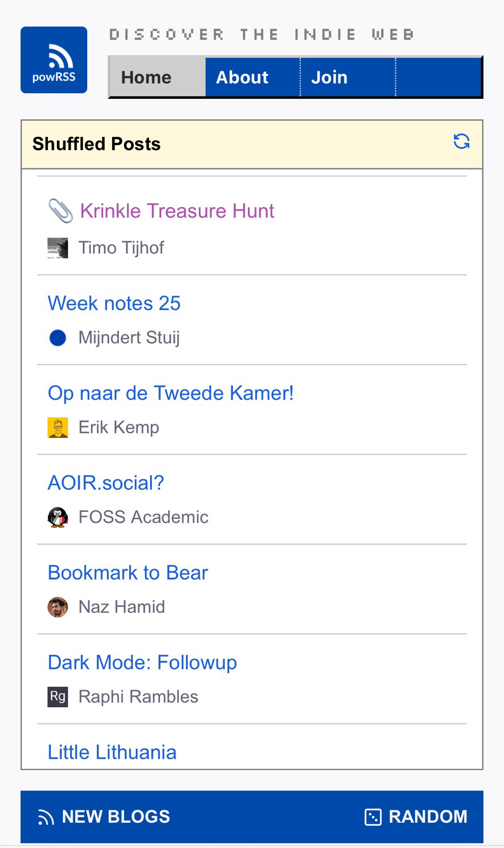The width and height of the screenshot is (504, 848).
Task: Open the About tab
Action: click(x=242, y=77)
